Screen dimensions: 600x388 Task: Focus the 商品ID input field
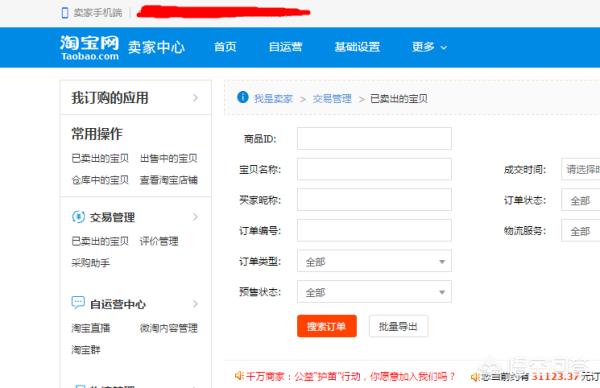click(374, 139)
